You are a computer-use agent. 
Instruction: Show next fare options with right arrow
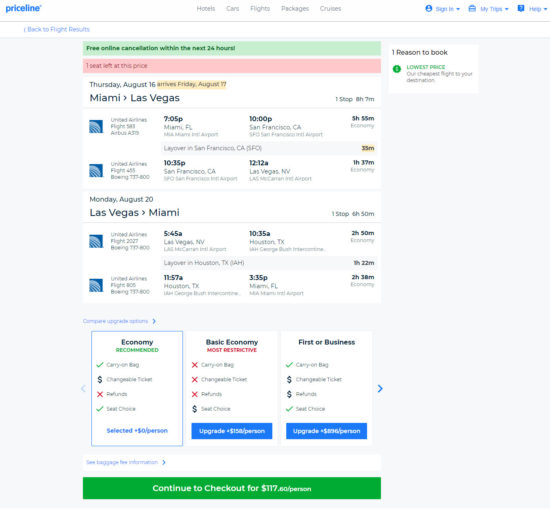pos(380,388)
